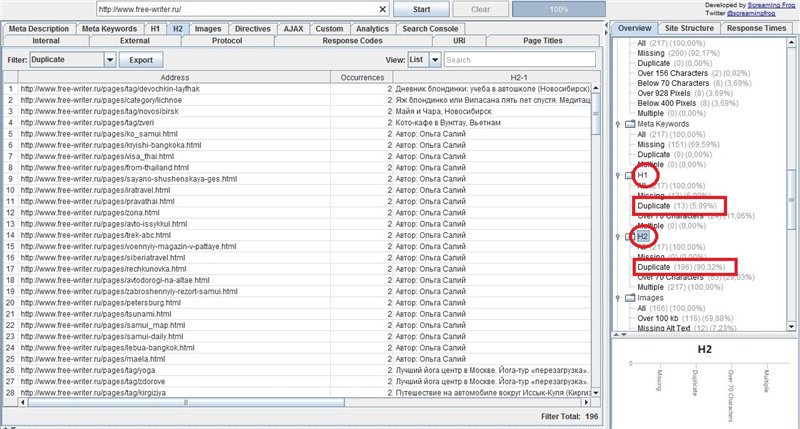Open the H2 tab
The width and height of the screenshot is (800, 429).
tap(178, 29)
